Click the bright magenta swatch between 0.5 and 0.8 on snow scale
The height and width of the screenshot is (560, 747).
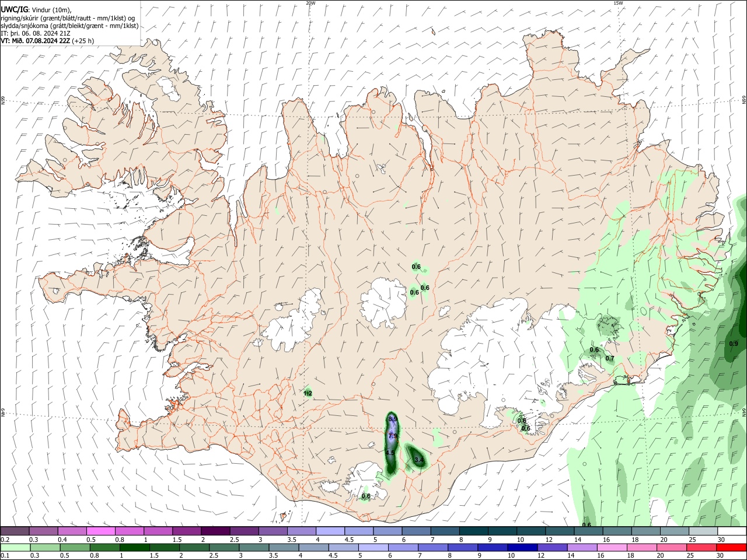point(101,531)
